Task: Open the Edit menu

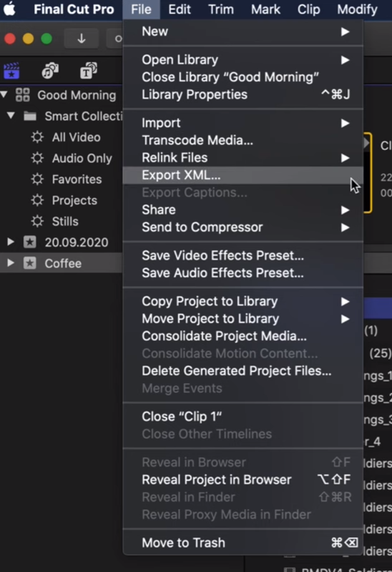Action: click(x=180, y=9)
